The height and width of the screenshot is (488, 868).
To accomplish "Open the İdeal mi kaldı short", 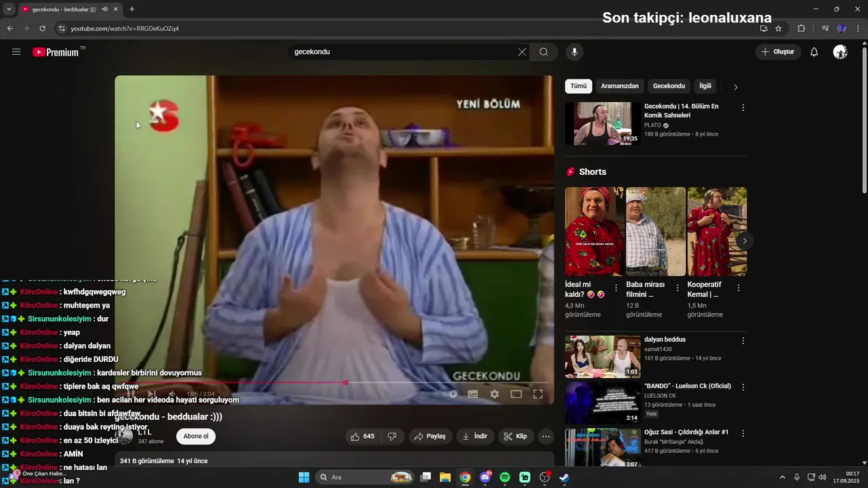I will click(595, 232).
